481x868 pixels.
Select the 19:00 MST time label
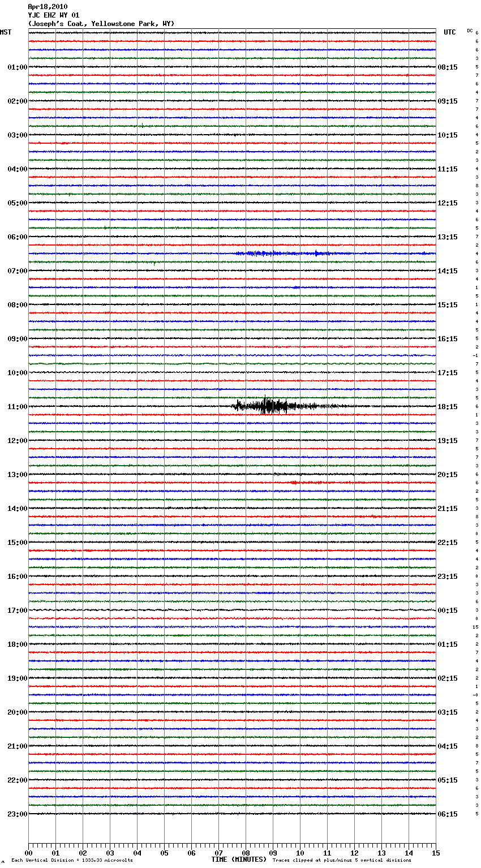[17, 678]
